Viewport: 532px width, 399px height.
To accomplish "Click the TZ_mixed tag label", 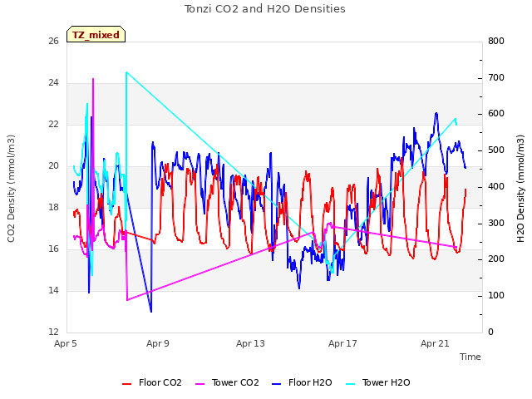I will (x=96, y=35).
